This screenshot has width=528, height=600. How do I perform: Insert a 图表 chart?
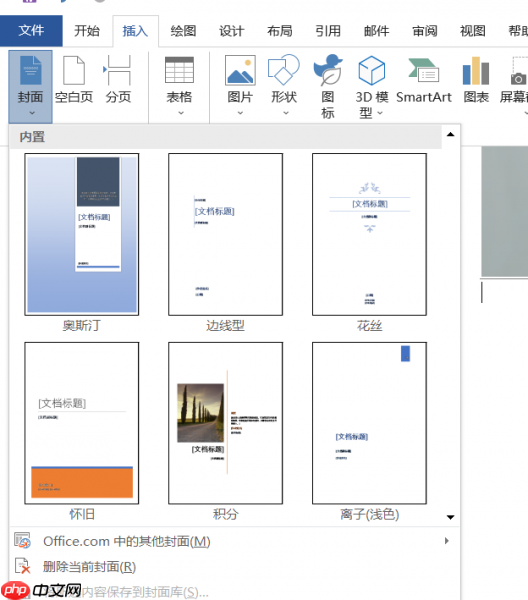(476, 80)
